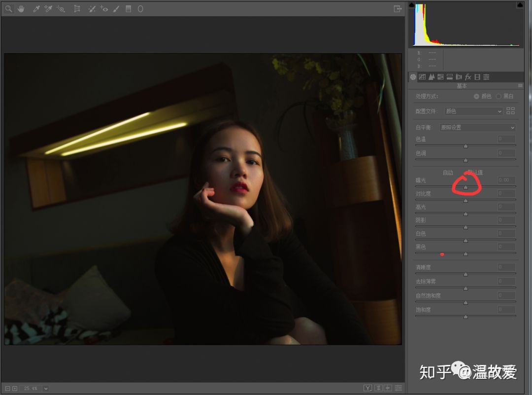
Task: Click the 曝光 exposure value field
Action: 506,180
